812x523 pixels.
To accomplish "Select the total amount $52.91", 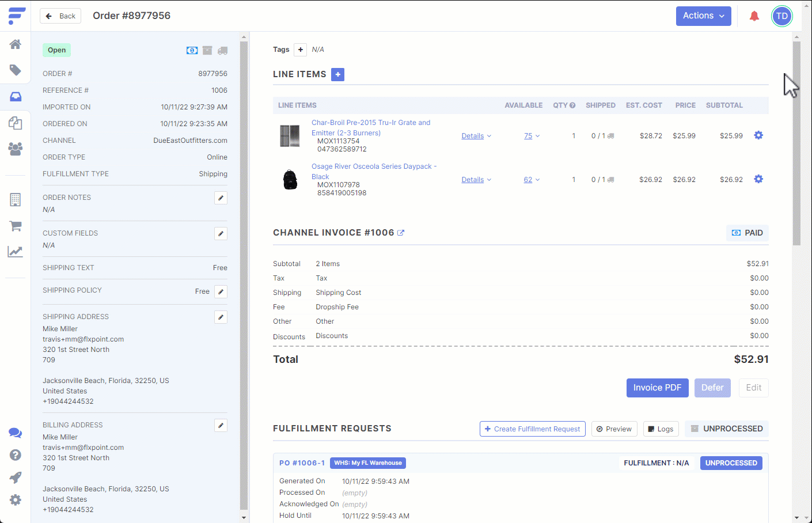I will point(751,359).
